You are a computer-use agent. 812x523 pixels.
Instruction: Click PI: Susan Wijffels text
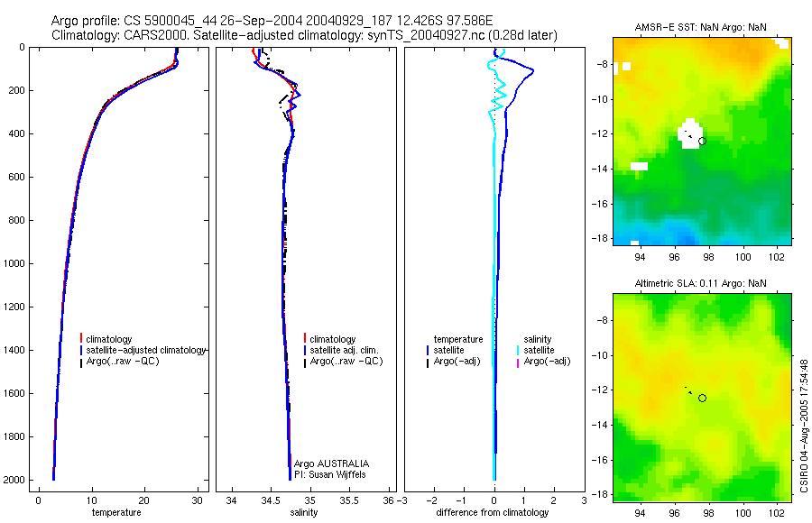330,474
